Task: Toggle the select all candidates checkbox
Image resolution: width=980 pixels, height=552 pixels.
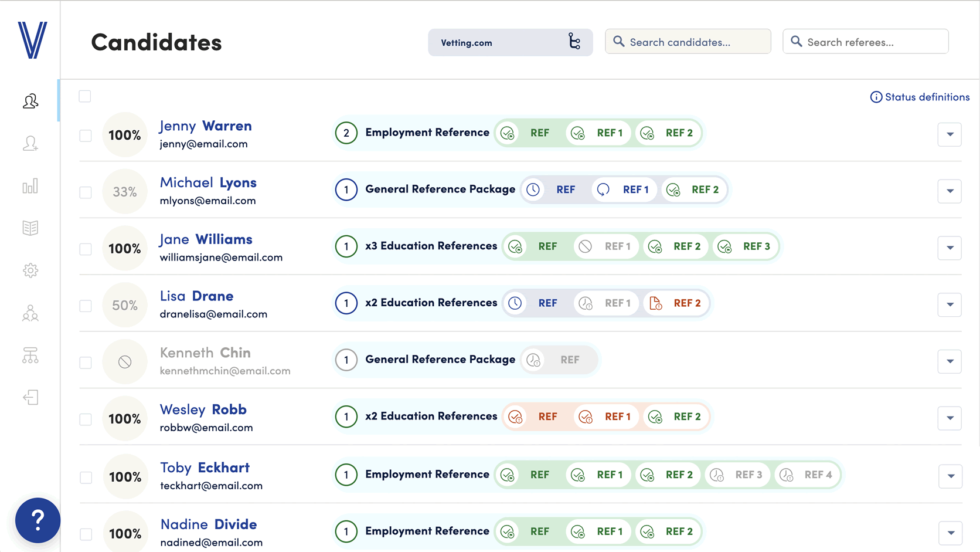Action: pos(85,96)
